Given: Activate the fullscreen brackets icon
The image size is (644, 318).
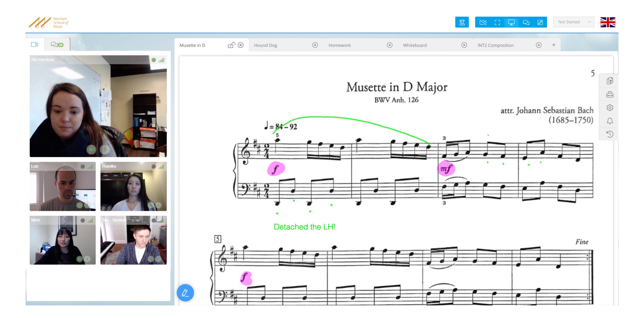Looking at the screenshot, I should pyautogui.click(x=497, y=22).
